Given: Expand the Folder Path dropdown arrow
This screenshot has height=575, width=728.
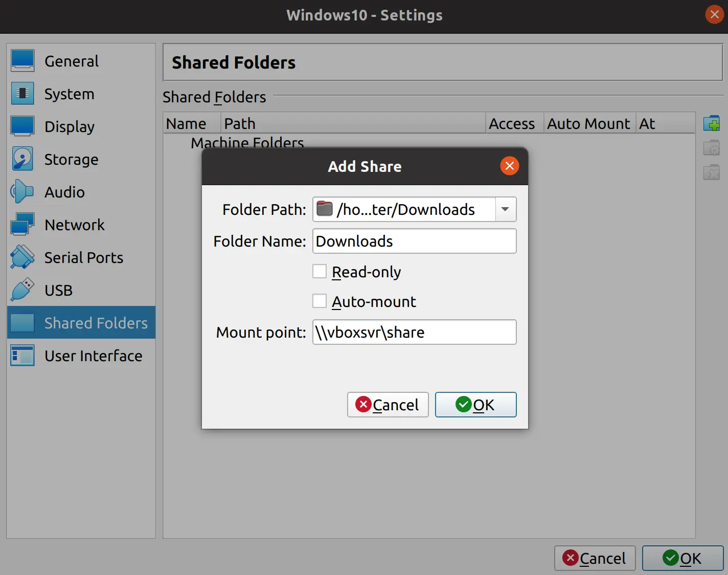Looking at the screenshot, I should [x=505, y=209].
